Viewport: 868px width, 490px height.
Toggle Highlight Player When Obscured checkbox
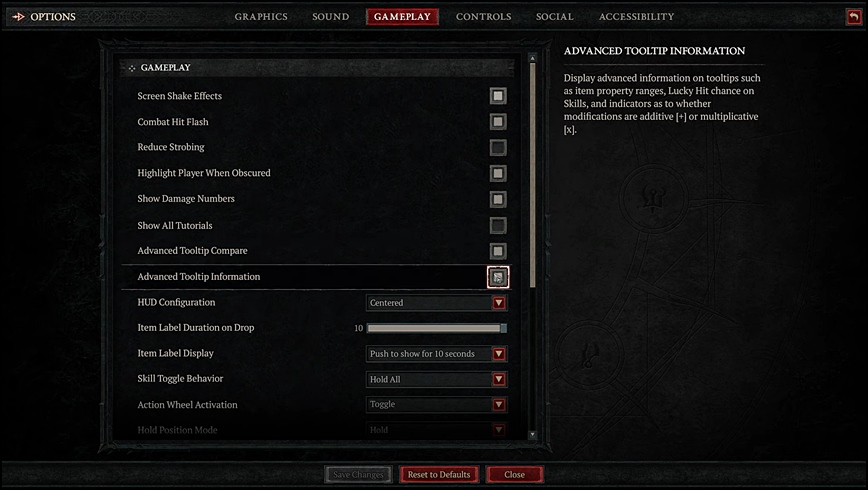tap(498, 173)
